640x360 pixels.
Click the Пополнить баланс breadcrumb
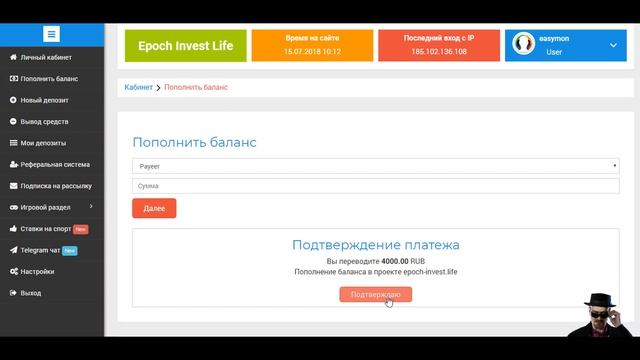point(196,87)
